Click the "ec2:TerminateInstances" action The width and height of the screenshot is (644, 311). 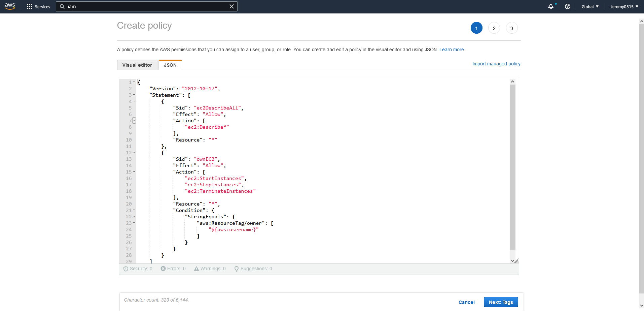[220, 191]
